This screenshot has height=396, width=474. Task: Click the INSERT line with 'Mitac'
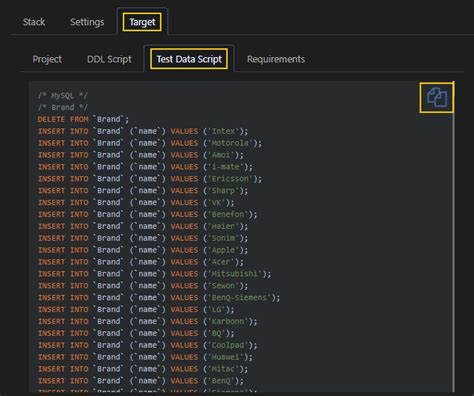click(x=143, y=369)
